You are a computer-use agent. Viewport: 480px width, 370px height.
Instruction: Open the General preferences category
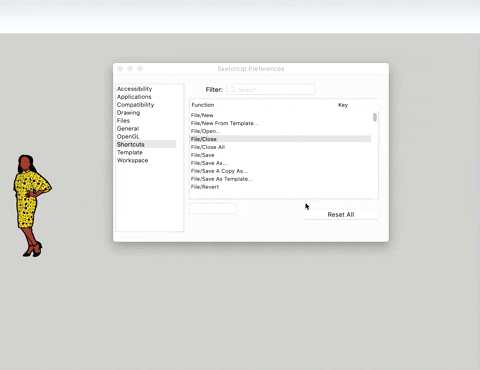coord(128,129)
